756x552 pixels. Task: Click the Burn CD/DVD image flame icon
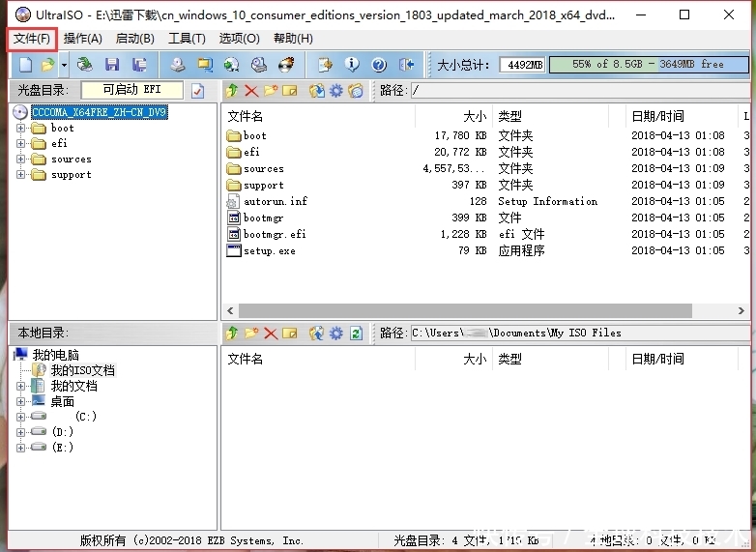pyautogui.click(x=286, y=64)
